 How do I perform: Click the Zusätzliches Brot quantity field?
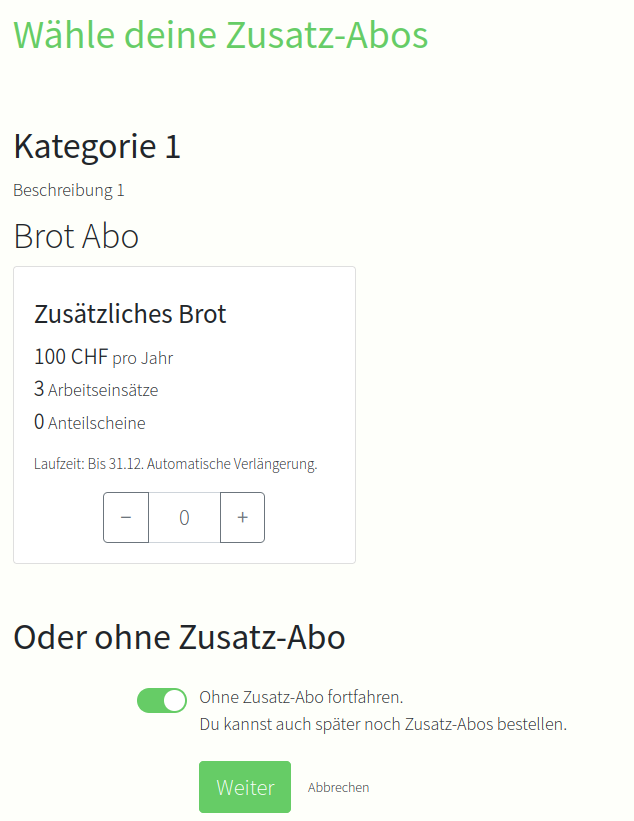184,517
